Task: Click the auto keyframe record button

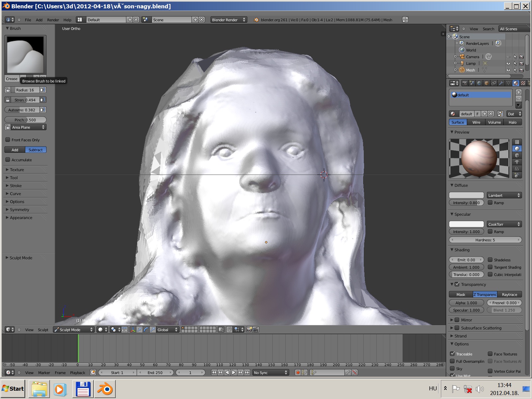Action: [298, 373]
